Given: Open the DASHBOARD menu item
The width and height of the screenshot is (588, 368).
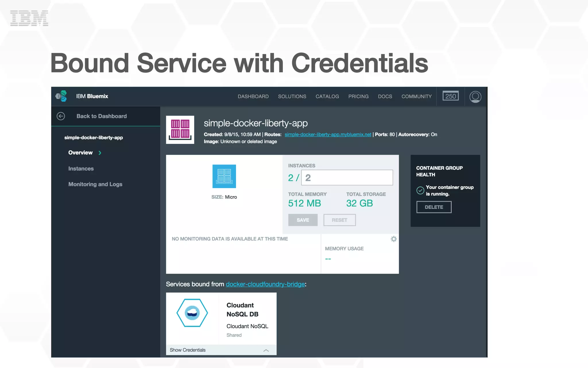Looking at the screenshot, I should [253, 97].
